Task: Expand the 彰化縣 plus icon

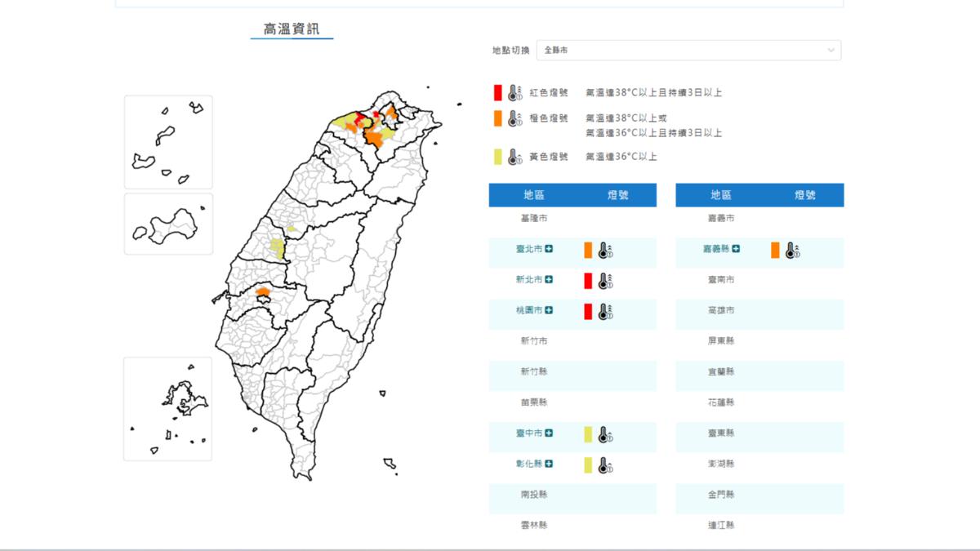Action: [x=549, y=464]
